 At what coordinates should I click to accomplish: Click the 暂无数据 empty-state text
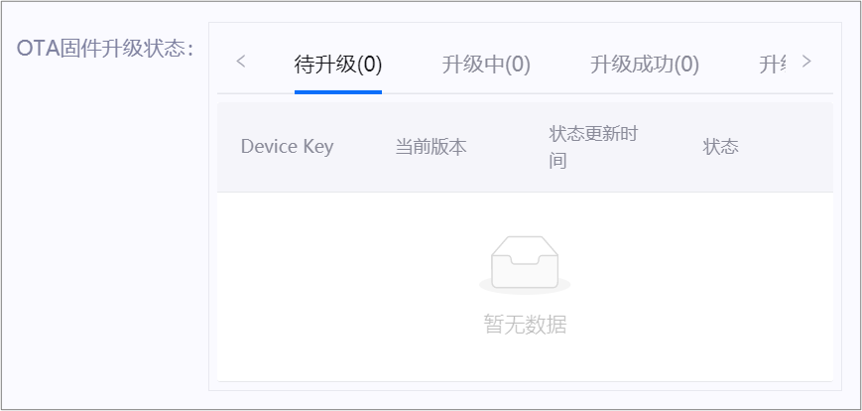(x=525, y=325)
